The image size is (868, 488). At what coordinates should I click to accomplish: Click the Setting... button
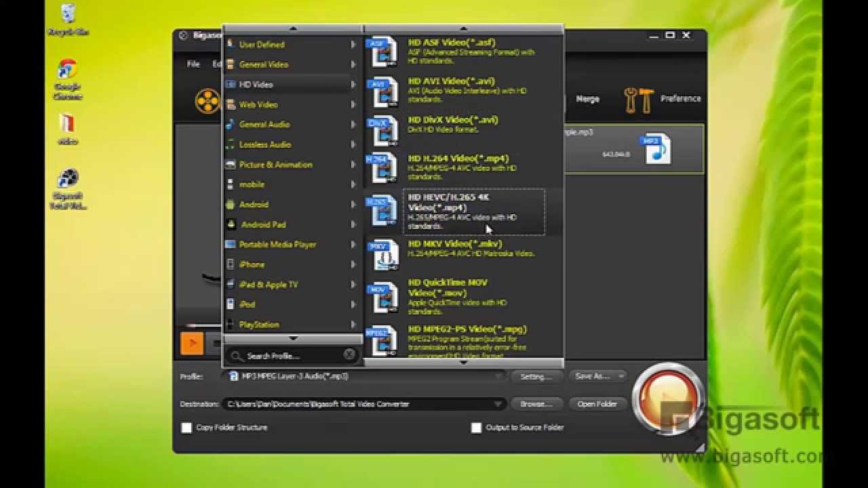point(536,376)
